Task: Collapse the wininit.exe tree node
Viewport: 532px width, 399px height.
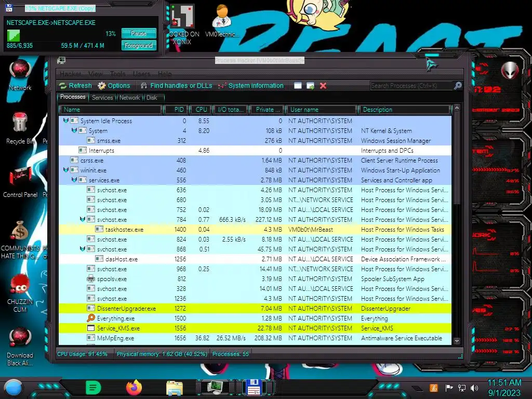Action: [x=66, y=170]
